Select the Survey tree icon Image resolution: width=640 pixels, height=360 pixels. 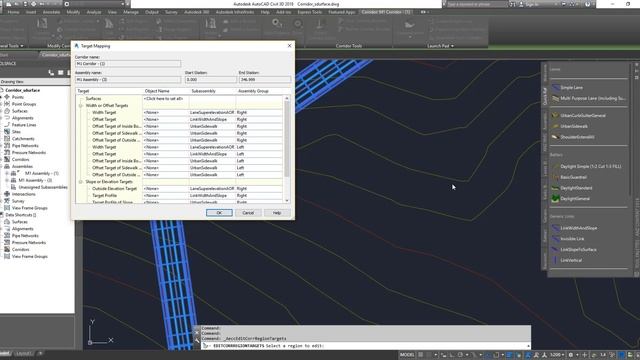tap(7, 201)
